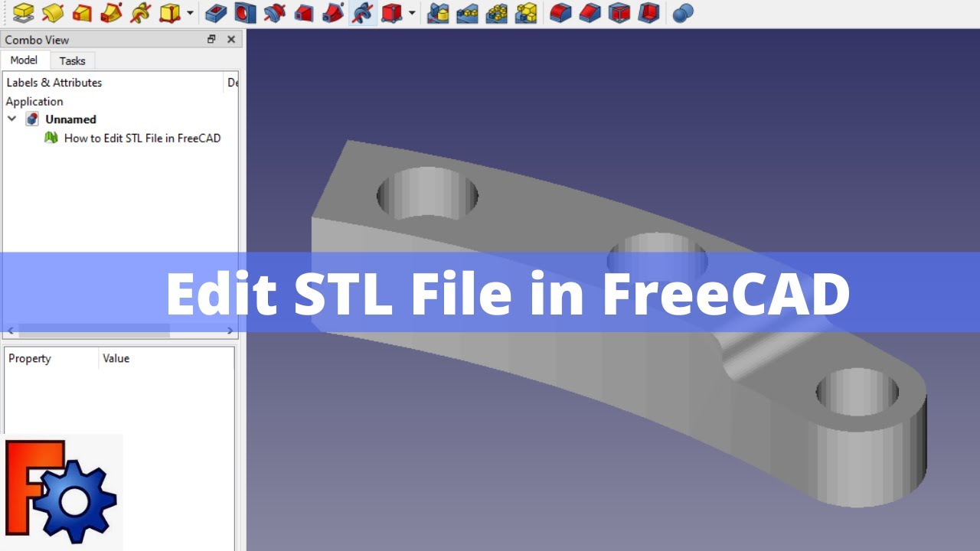Image resolution: width=980 pixels, height=551 pixels.
Task: Open the subtractive primitive dropdown arrow
Action: pyautogui.click(x=412, y=13)
